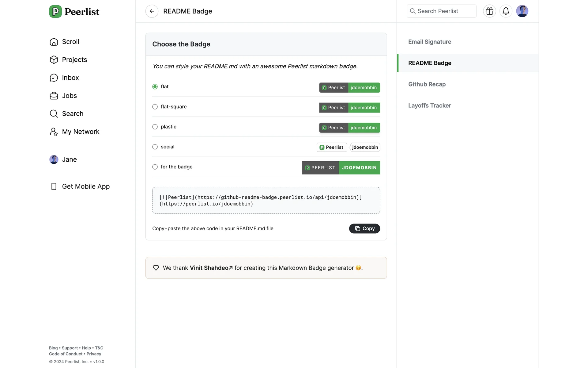Image resolution: width=588 pixels, height=368 pixels.
Task: Switch to the Email Signature tab
Action: point(429,42)
